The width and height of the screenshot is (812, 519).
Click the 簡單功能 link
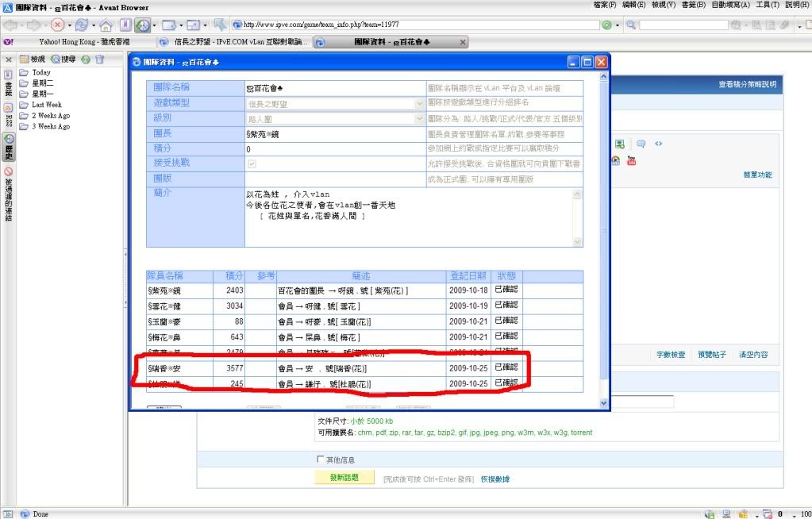(x=756, y=175)
